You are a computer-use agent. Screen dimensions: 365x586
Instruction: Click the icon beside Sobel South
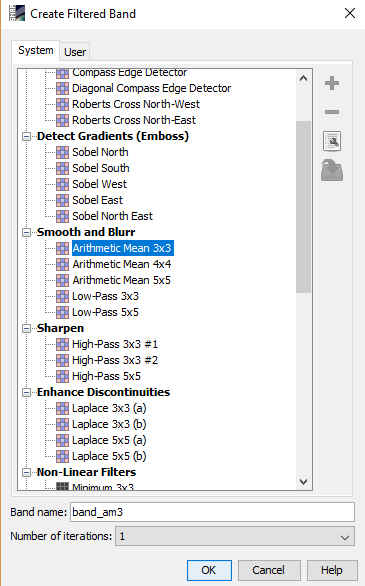[x=62, y=168]
